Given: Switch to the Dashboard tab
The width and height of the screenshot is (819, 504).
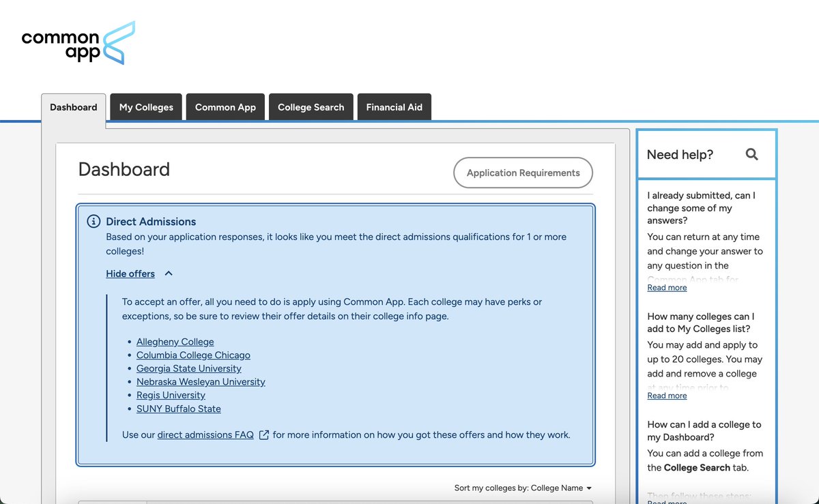Looking at the screenshot, I should (x=74, y=107).
